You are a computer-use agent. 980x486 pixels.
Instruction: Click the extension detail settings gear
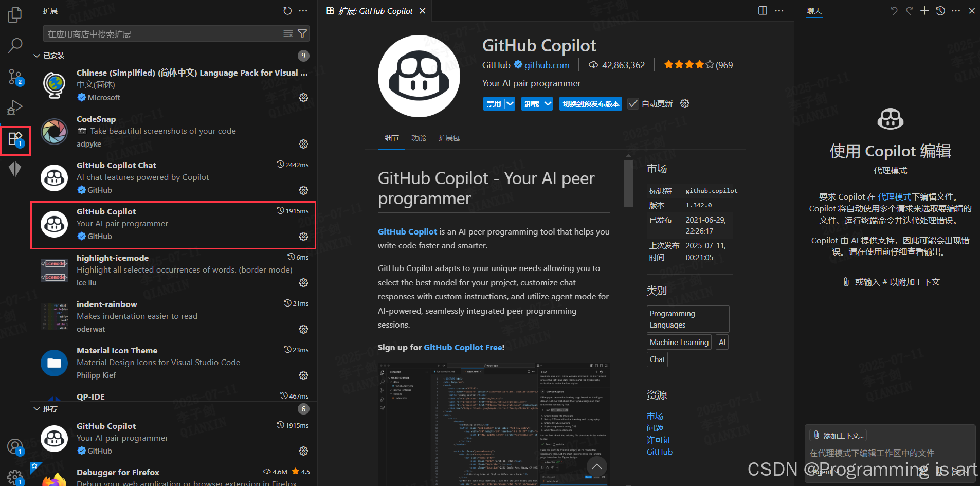click(685, 103)
